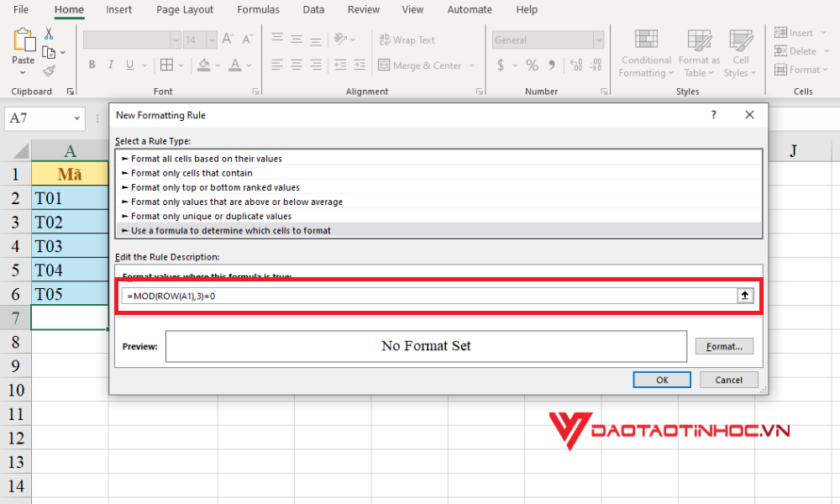Collapse dialog with formula range selector arrow

744,295
